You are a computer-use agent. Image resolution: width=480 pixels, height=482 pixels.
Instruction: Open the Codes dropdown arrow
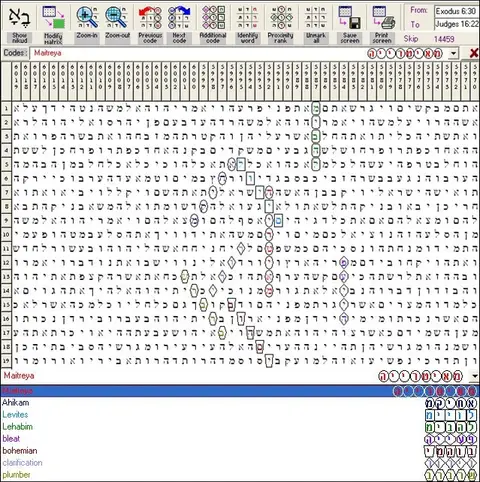[453, 53]
